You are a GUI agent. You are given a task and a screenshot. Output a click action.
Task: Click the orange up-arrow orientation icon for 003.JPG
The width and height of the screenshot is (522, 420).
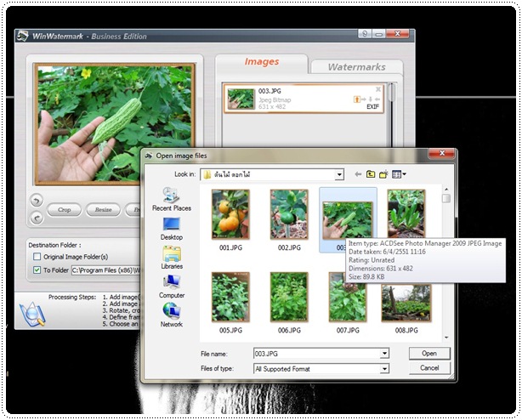(356, 99)
